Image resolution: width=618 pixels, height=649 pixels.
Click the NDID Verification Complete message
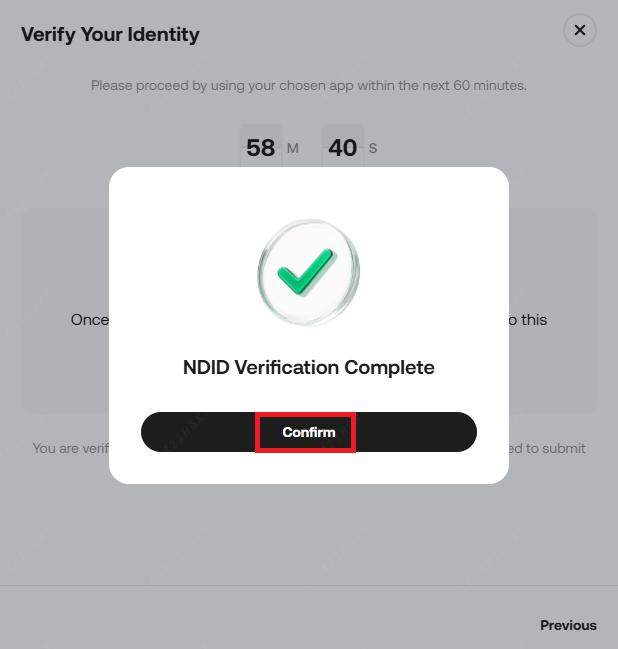coord(309,367)
